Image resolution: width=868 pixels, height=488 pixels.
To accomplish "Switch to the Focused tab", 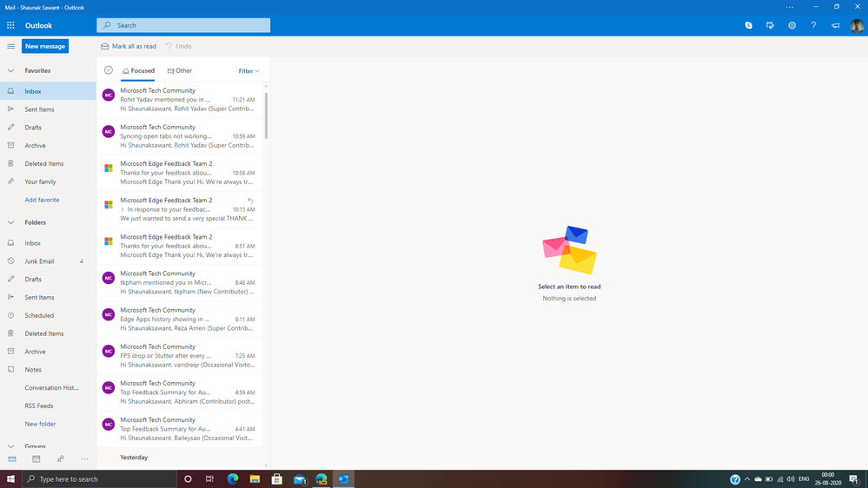I will point(138,71).
